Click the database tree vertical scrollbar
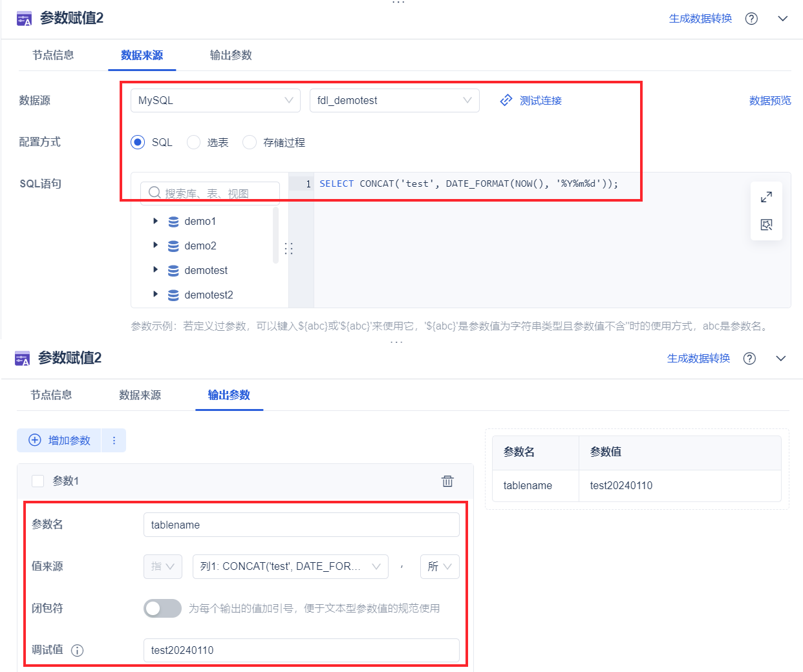The height and width of the screenshot is (672, 803). (276, 235)
